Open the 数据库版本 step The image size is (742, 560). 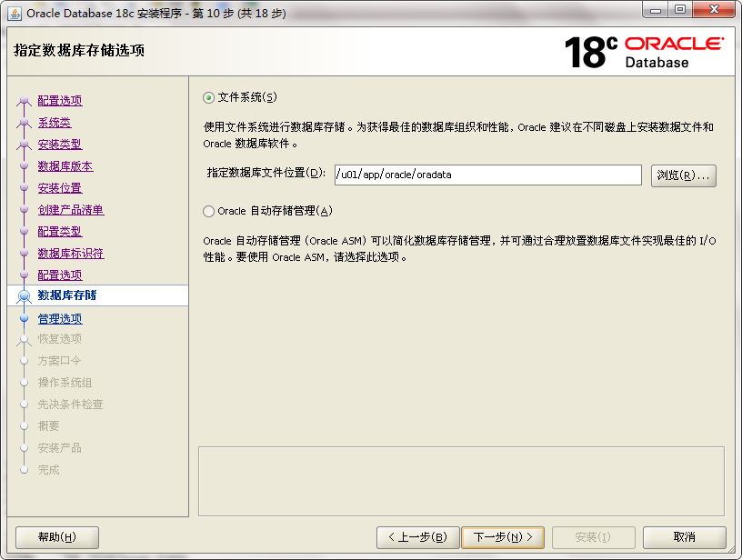pos(65,166)
